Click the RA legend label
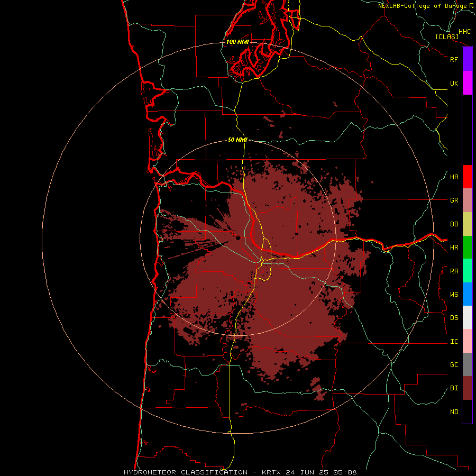This screenshot has height=476, width=476. (x=454, y=271)
